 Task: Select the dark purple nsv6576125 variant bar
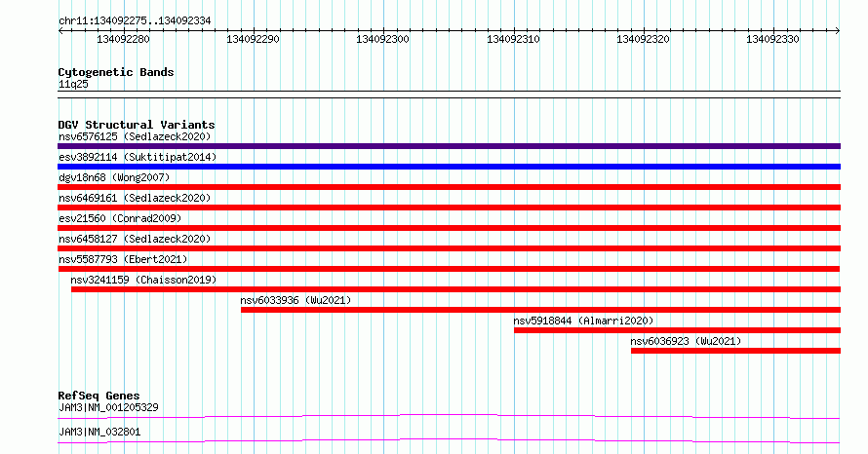pos(449,146)
